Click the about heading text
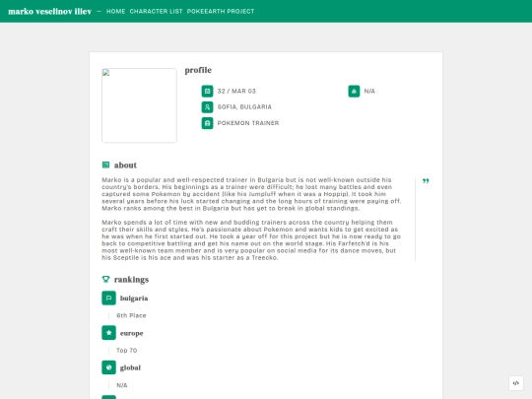Image resolution: width=532 pixels, height=399 pixels. (125, 166)
